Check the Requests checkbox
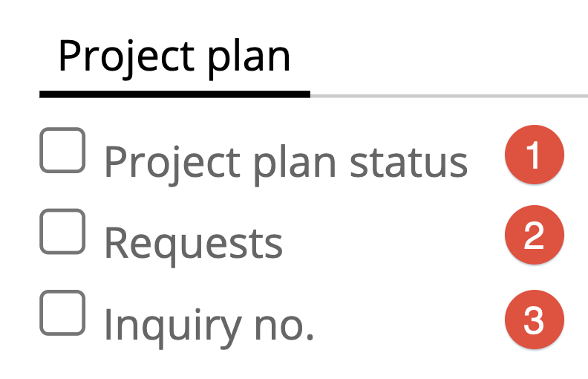This screenshot has height=379, width=588. (x=62, y=231)
